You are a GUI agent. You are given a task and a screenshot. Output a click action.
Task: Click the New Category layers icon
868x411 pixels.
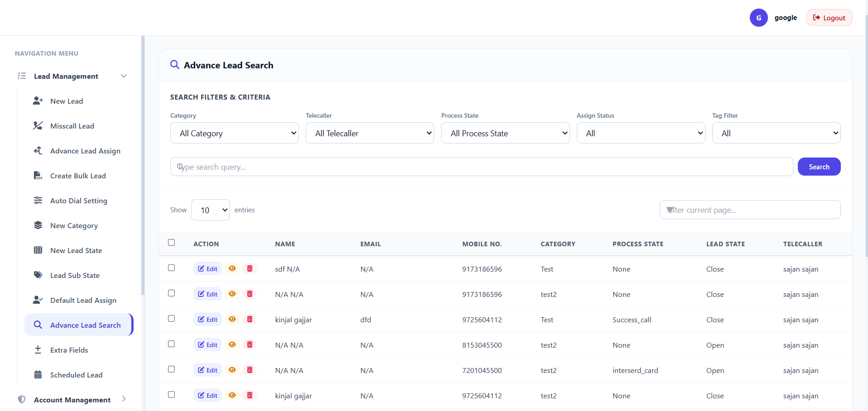(x=38, y=225)
